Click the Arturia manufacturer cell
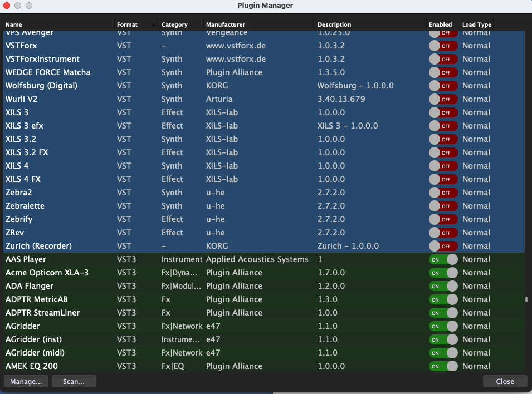 point(219,100)
